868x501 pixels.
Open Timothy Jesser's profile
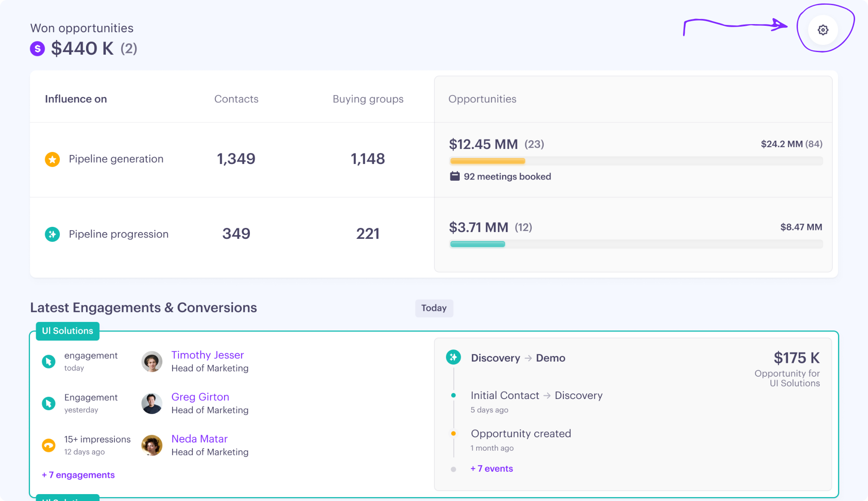coord(207,355)
